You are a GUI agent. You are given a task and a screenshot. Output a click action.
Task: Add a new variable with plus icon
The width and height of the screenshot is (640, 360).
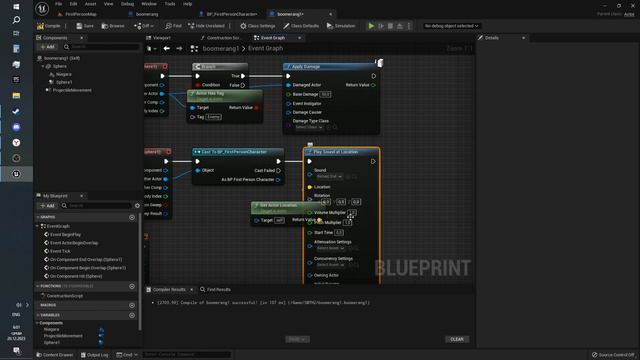click(x=132, y=315)
